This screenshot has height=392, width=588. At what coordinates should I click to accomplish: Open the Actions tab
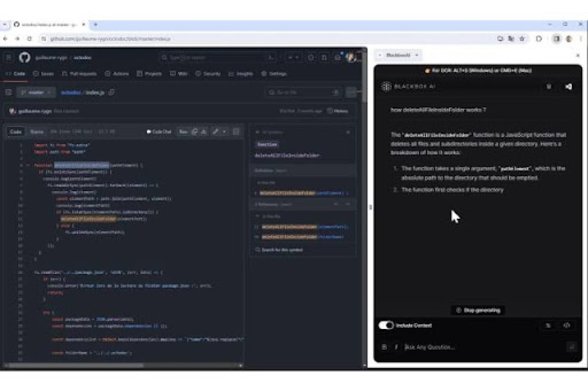117,74
